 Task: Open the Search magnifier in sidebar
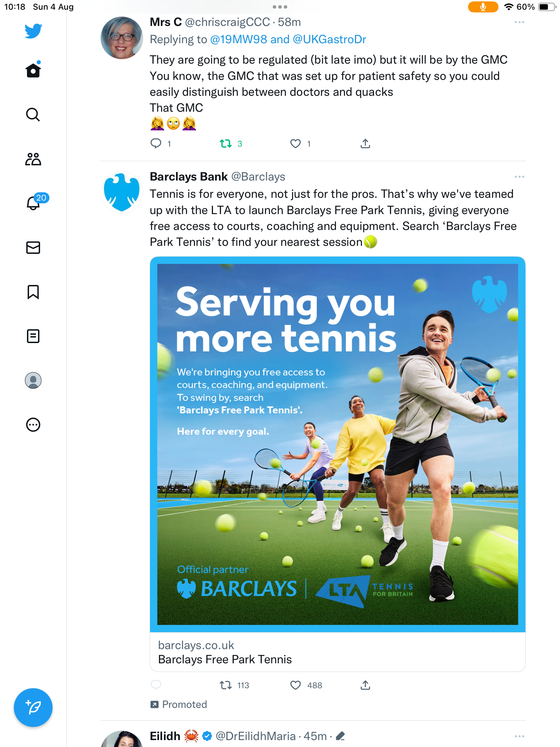coord(33,114)
